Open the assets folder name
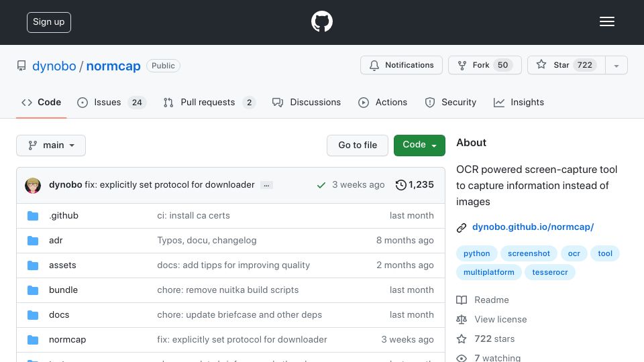The width and height of the screenshot is (644, 362). click(62, 265)
